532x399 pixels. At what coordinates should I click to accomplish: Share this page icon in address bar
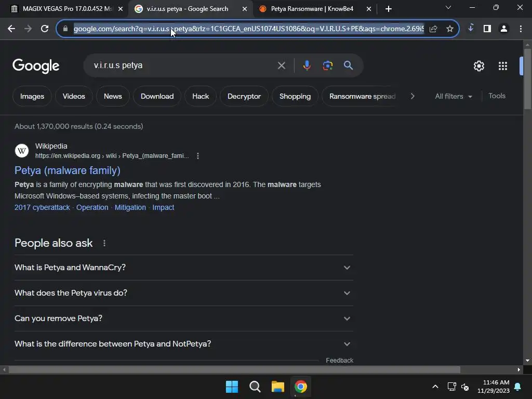point(433,29)
